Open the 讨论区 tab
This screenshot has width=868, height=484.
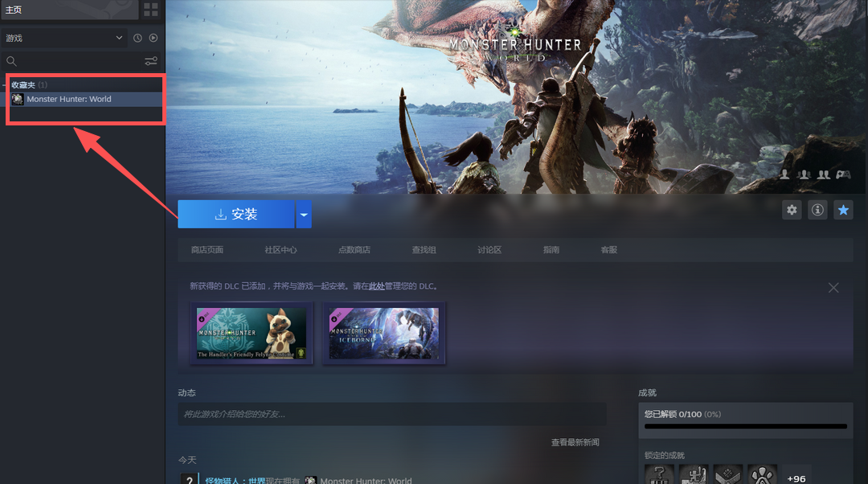click(x=489, y=250)
